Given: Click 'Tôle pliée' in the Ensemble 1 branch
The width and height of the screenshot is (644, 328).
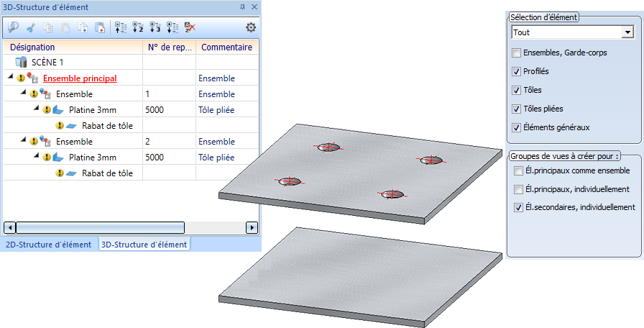Looking at the screenshot, I should pos(216,110).
